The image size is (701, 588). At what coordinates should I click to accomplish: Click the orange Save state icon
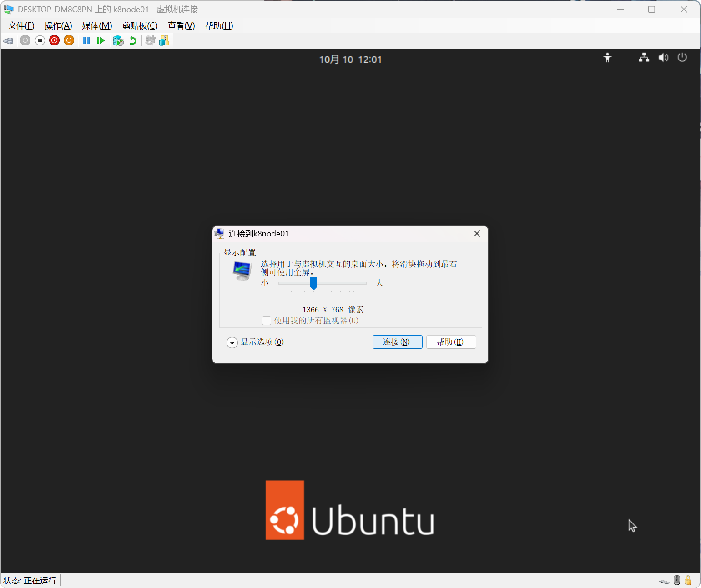click(x=69, y=40)
